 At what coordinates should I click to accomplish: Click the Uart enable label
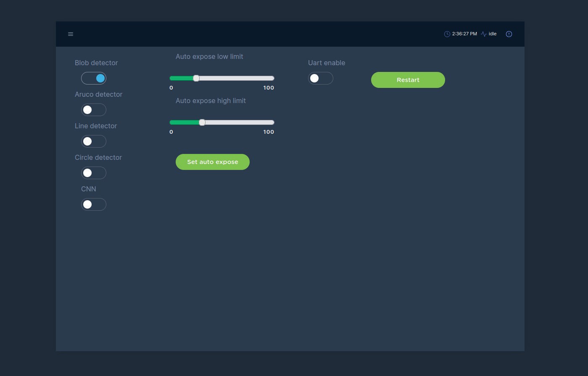coord(327,63)
